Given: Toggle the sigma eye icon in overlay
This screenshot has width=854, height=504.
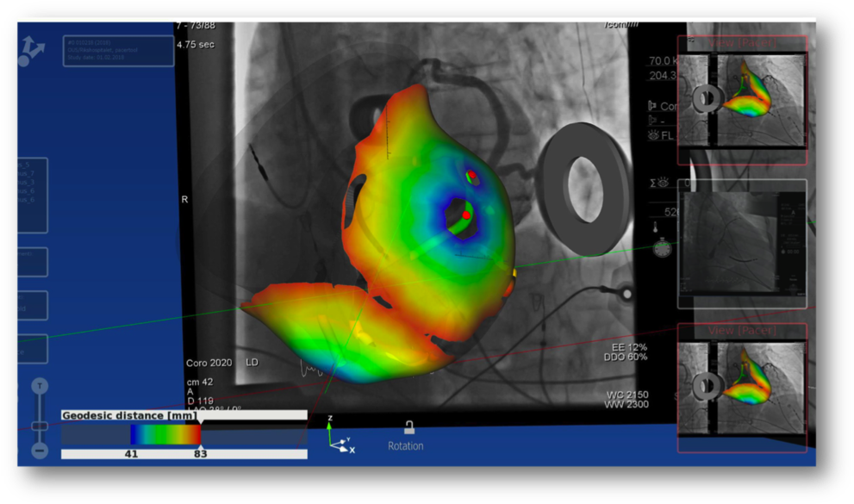Looking at the screenshot, I should [659, 183].
